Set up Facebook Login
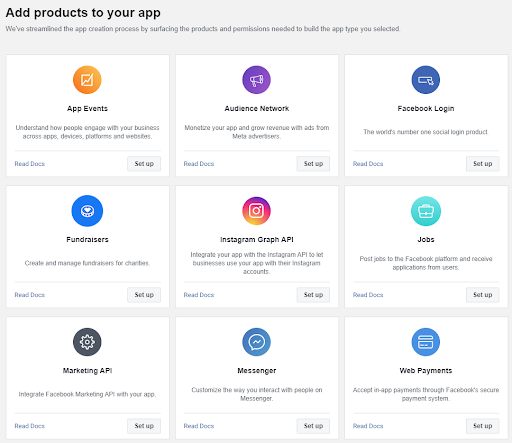 point(483,164)
